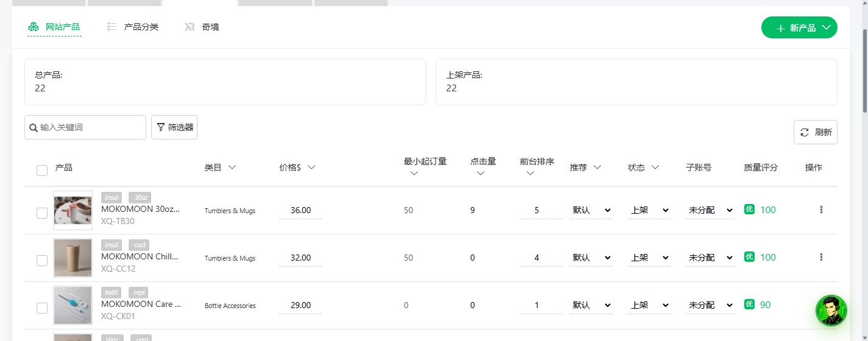The width and height of the screenshot is (868, 341).
Task: Expand the 类目 column filter chevron
Action: click(x=232, y=167)
